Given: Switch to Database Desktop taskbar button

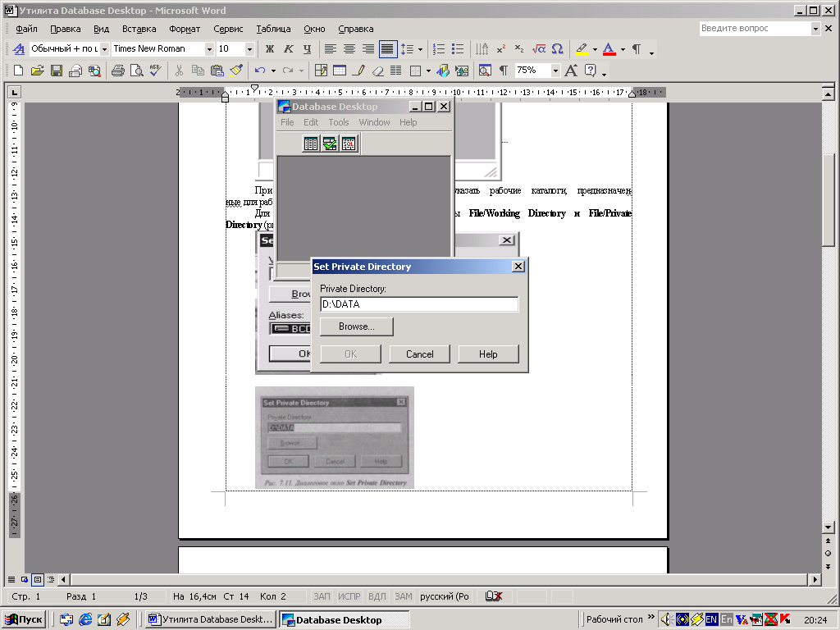Looking at the screenshot, I should pyautogui.click(x=345, y=620).
